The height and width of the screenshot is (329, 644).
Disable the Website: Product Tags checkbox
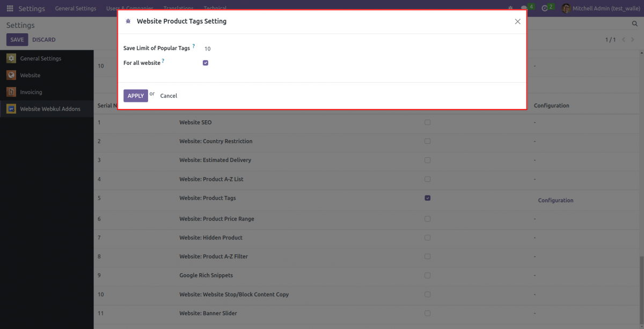[x=427, y=198]
